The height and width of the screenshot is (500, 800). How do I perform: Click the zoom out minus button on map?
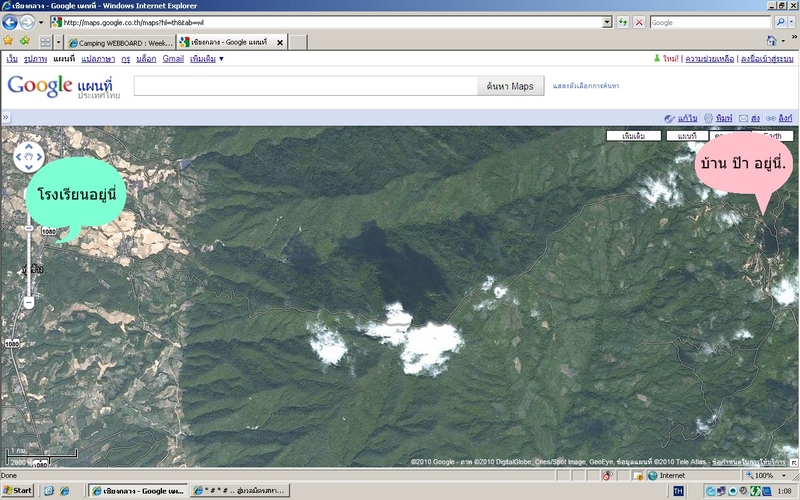click(x=29, y=301)
